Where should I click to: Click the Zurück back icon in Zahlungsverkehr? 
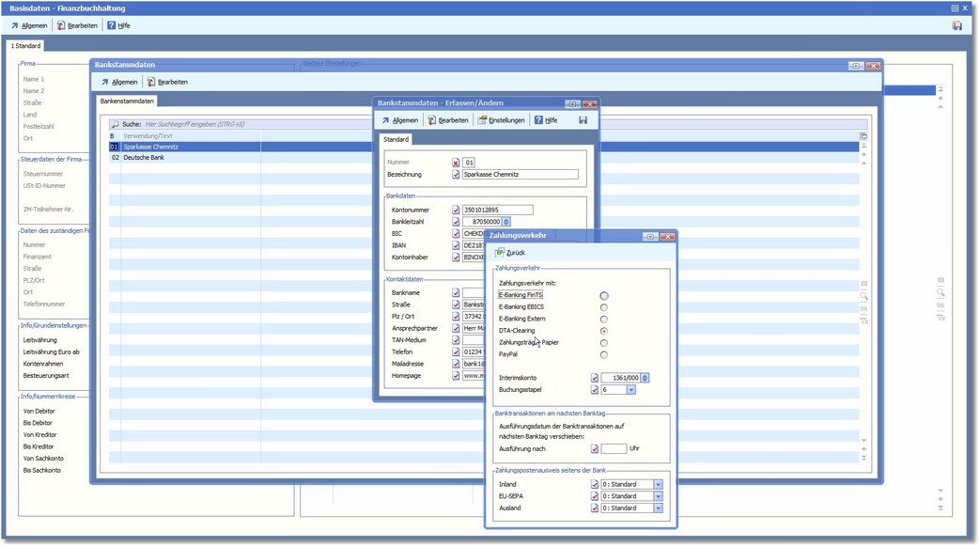[x=500, y=253]
